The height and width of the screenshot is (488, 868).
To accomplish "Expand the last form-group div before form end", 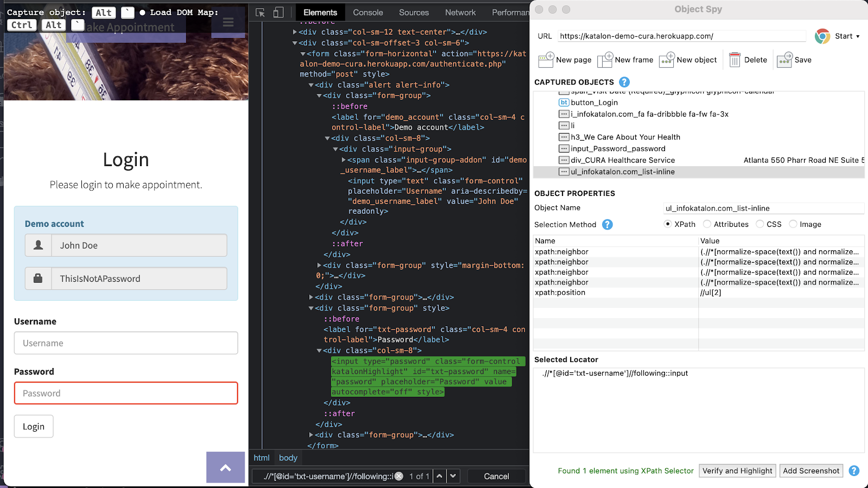I will point(311,435).
